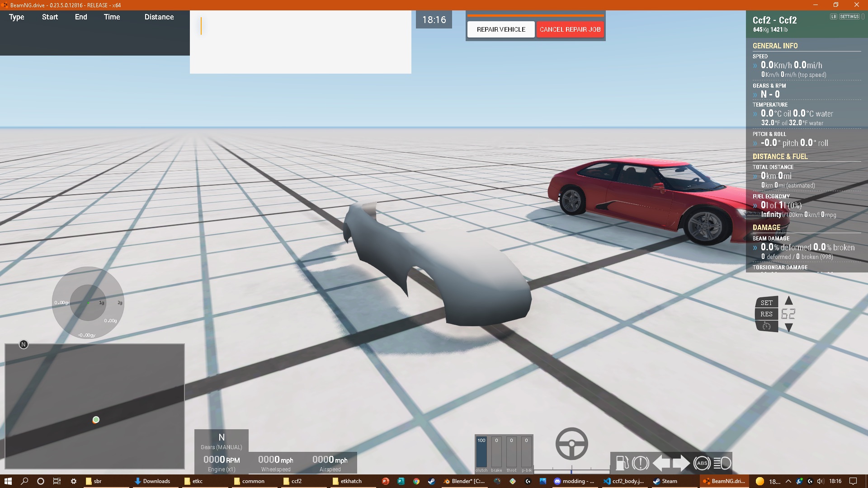868x488 pixels.
Task: Click the Damage section heading
Action: (766, 227)
